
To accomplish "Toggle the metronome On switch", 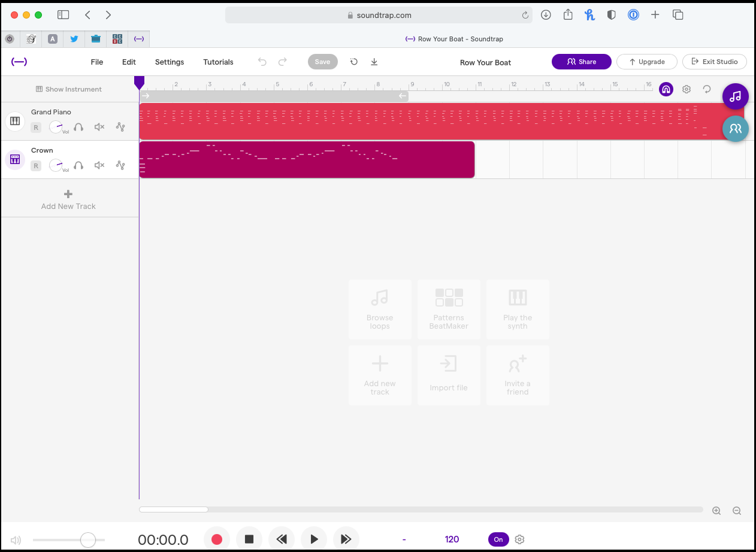I will (498, 539).
